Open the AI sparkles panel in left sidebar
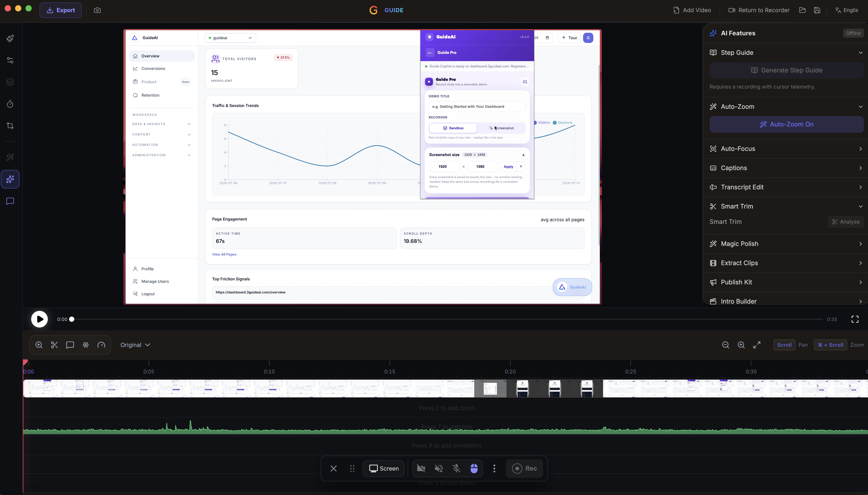Viewport: 868px width, 495px height. coord(10,179)
